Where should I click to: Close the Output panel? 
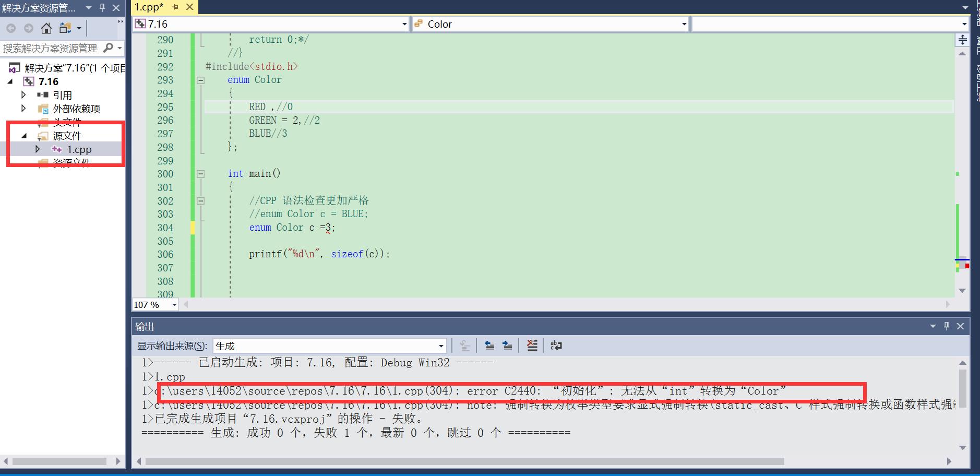point(960,326)
